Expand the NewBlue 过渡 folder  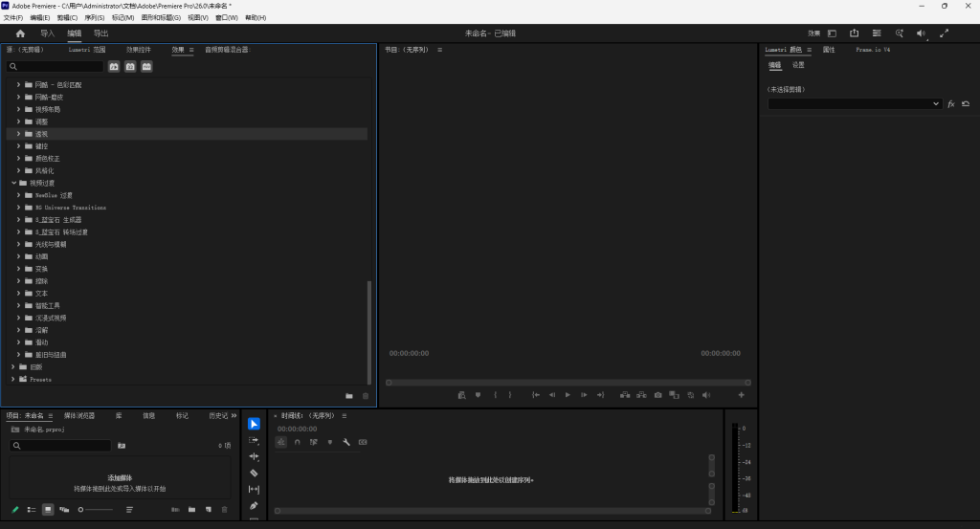click(x=18, y=195)
